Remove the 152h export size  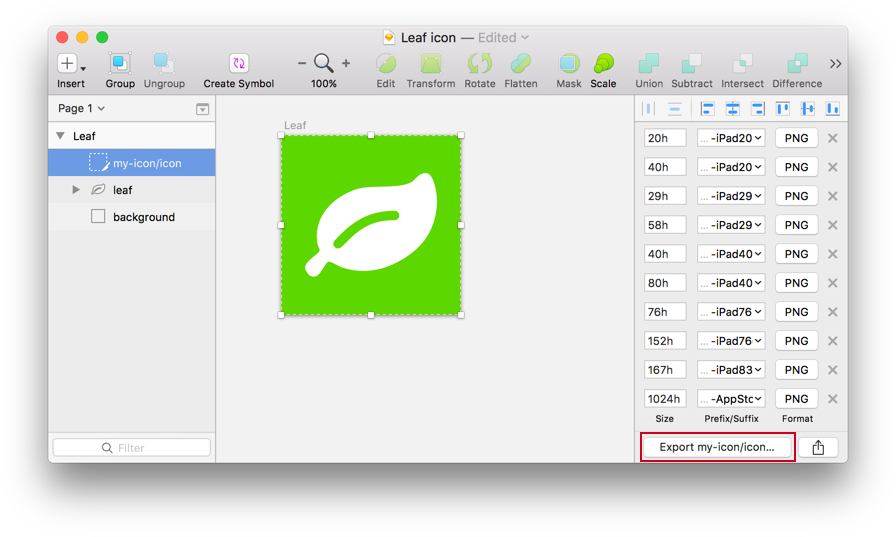click(x=833, y=341)
